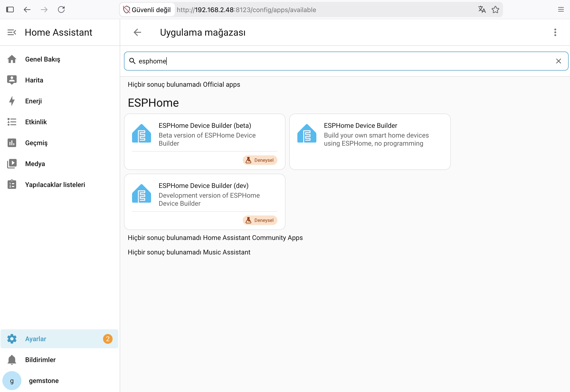Open Yapılacaklar listeleri clipboard icon
This screenshot has width=570, height=392.
tap(12, 184)
